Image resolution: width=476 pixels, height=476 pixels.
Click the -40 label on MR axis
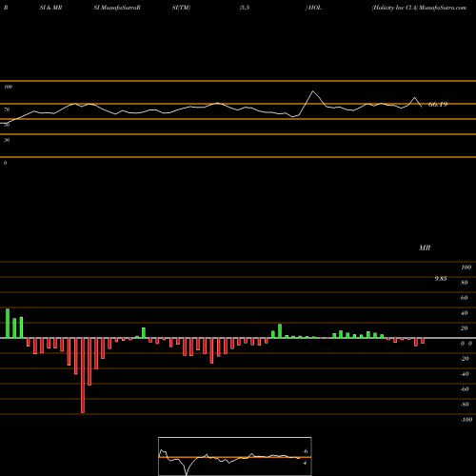pos(465,374)
